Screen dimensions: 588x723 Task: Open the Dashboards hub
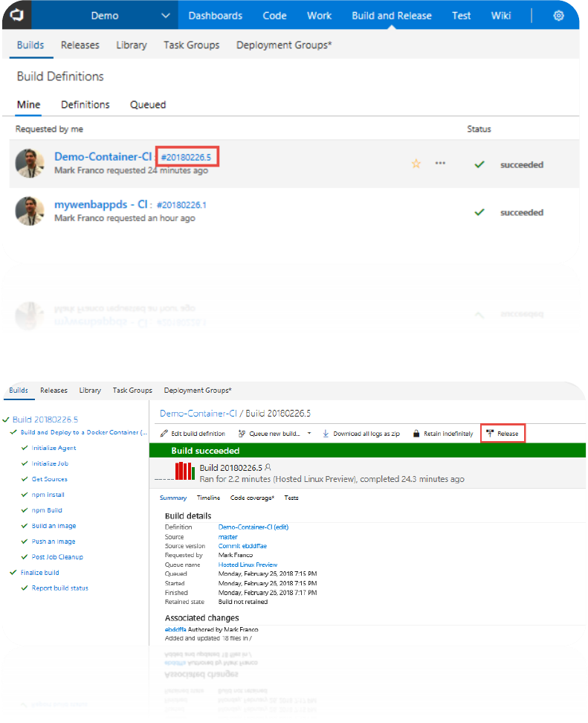pos(215,16)
